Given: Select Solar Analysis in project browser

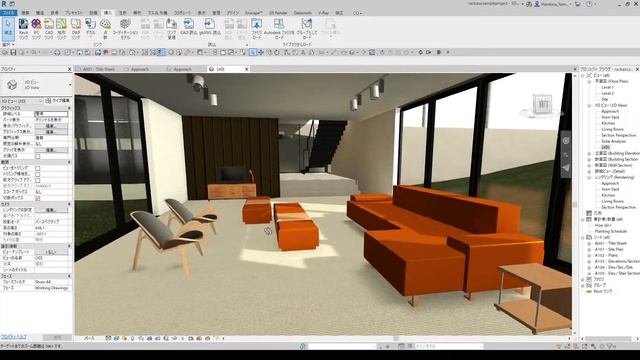Looking at the screenshot, I should pos(613,141).
